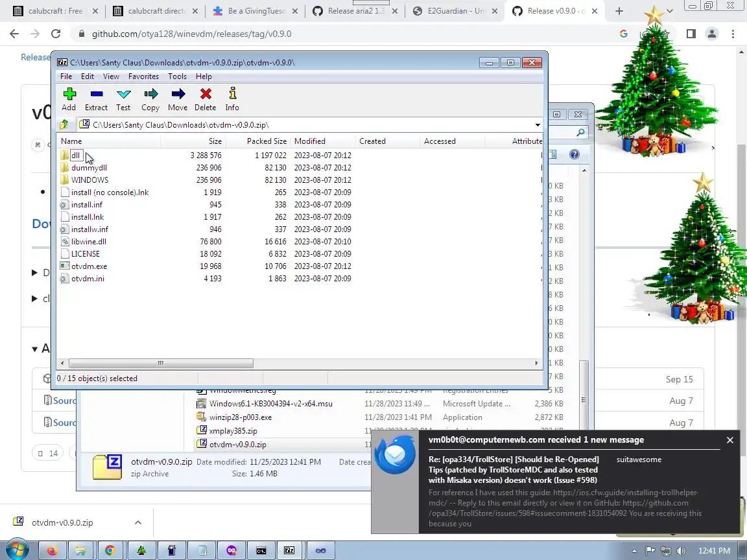Viewport: 747px width, 560px height.
Task: Sort by the Modified column header
Action: (323, 141)
